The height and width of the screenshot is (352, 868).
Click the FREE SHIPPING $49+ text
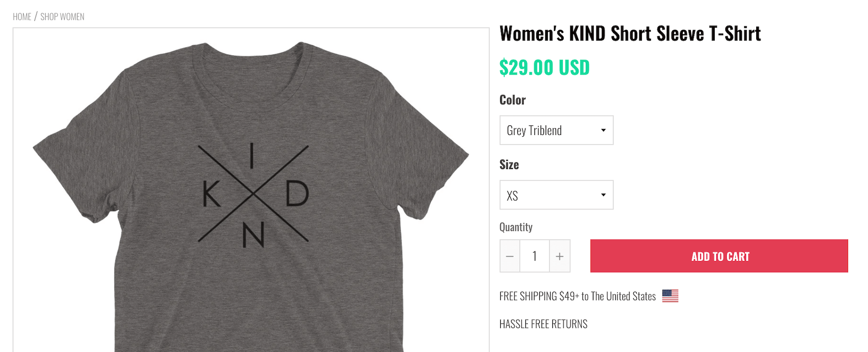click(577, 296)
